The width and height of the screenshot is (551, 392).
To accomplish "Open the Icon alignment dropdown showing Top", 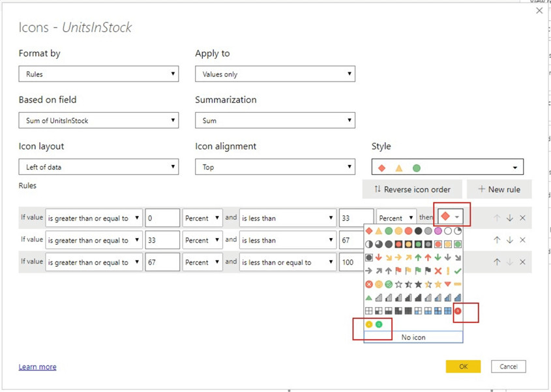I will point(275,166).
